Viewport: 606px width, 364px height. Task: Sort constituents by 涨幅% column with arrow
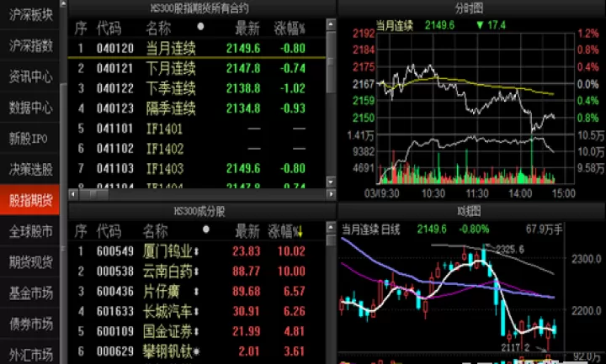(x=285, y=231)
